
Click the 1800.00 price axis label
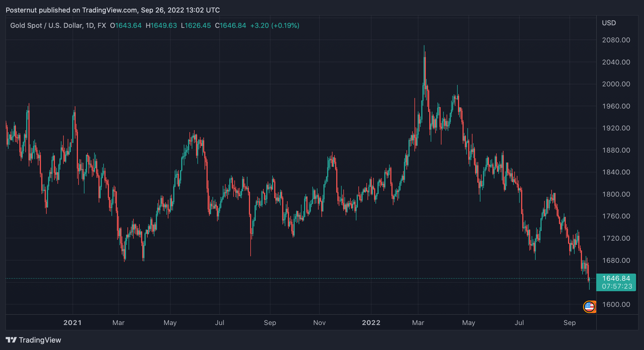coord(616,194)
